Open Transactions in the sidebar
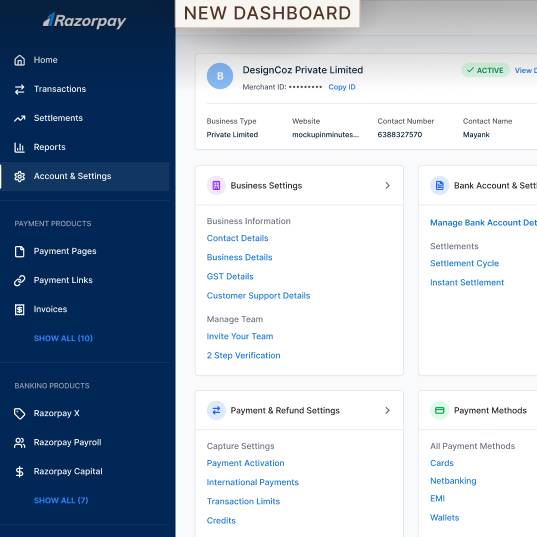537x537 pixels. pyautogui.click(x=60, y=89)
